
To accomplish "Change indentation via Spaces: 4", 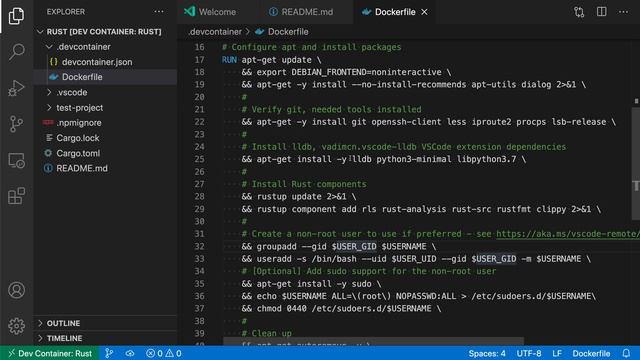I will click(x=487, y=353).
